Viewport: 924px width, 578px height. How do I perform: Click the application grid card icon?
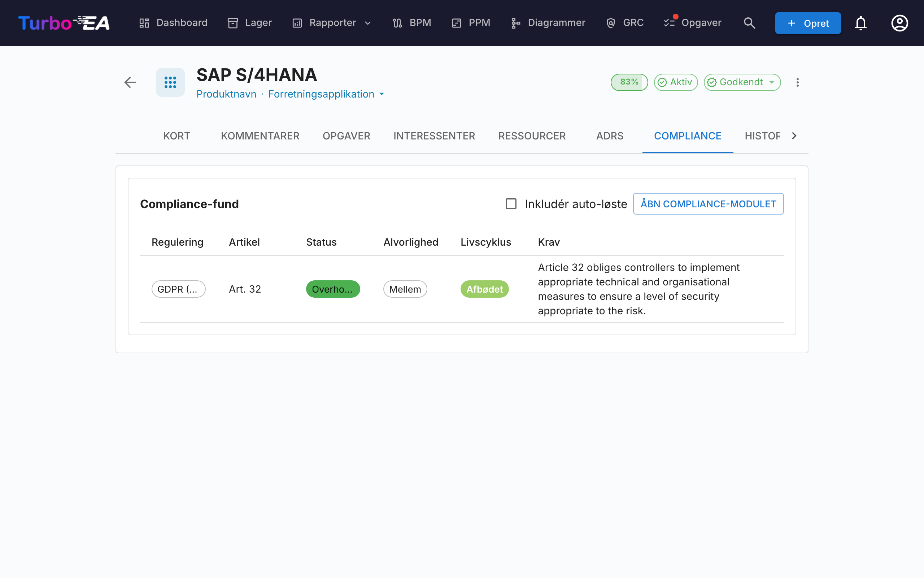point(170,82)
